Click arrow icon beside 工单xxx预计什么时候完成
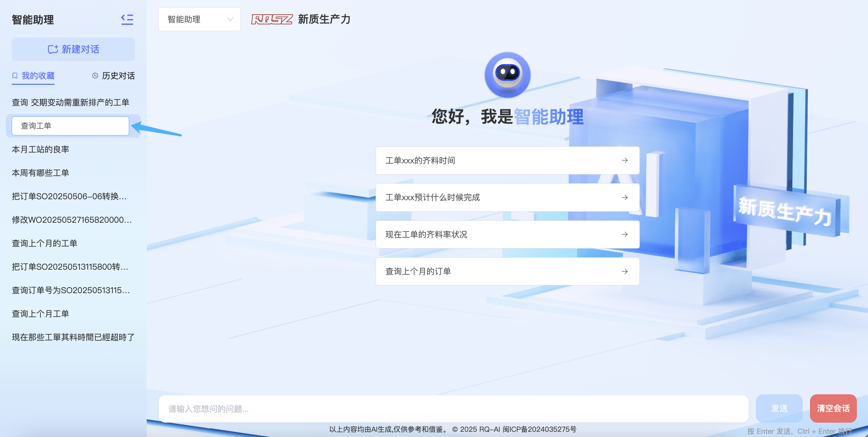This screenshot has width=868, height=437. click(x=624, y=197)
